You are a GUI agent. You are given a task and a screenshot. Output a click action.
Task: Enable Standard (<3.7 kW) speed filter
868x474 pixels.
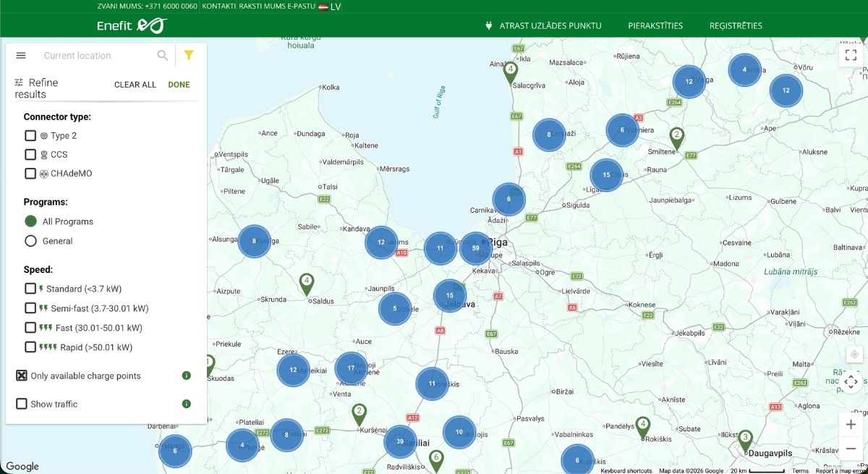click(x=30, y=289)
